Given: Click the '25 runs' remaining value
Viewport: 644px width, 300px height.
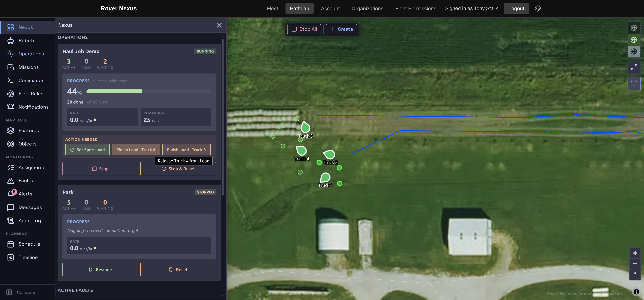Looking at the screenshot, I should (x=151, y=120).
